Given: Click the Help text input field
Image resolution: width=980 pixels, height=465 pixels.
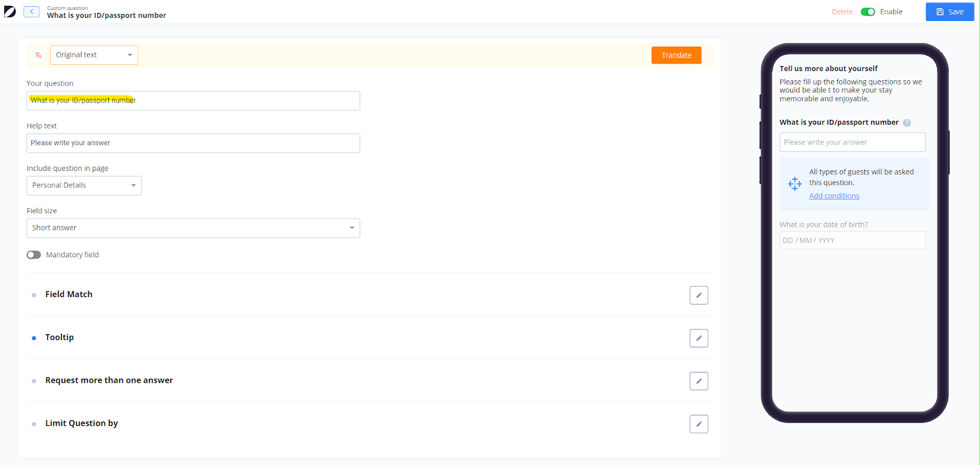Looking at the screenshot, I should 193,143.
